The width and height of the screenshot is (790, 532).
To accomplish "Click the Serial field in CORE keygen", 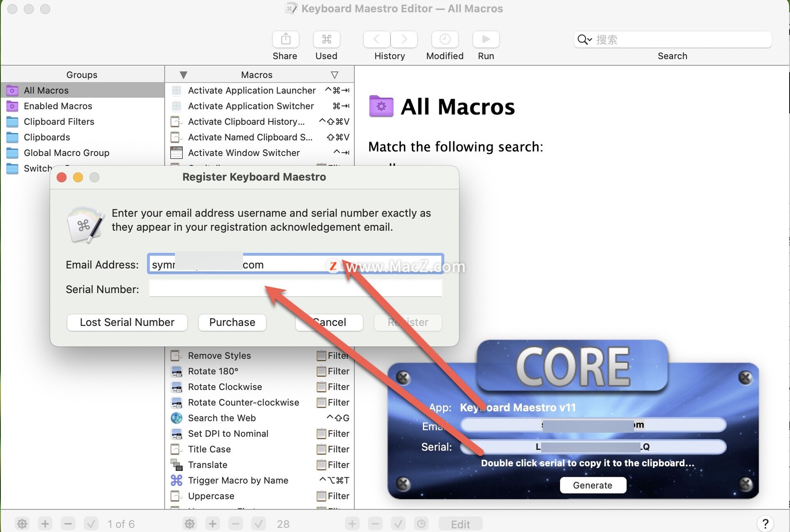I will [x=593, y=447].
